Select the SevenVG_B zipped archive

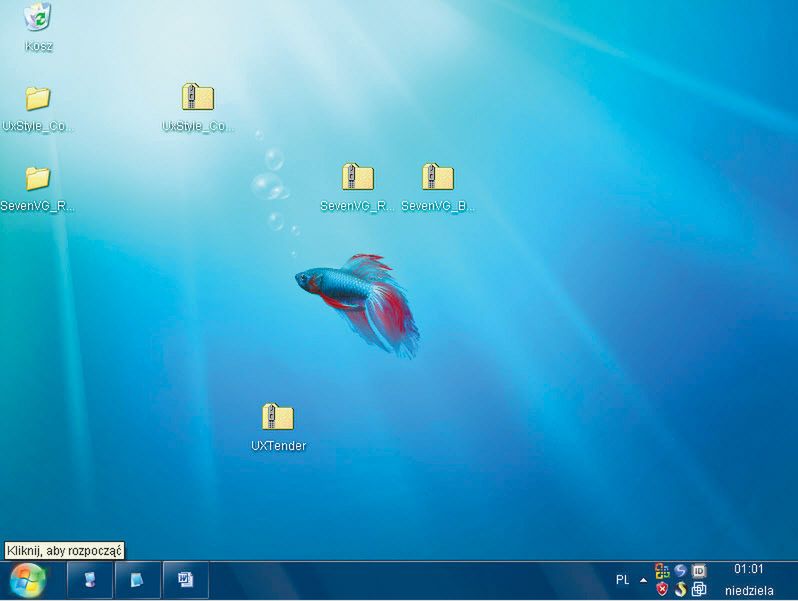tap(437, 178)
